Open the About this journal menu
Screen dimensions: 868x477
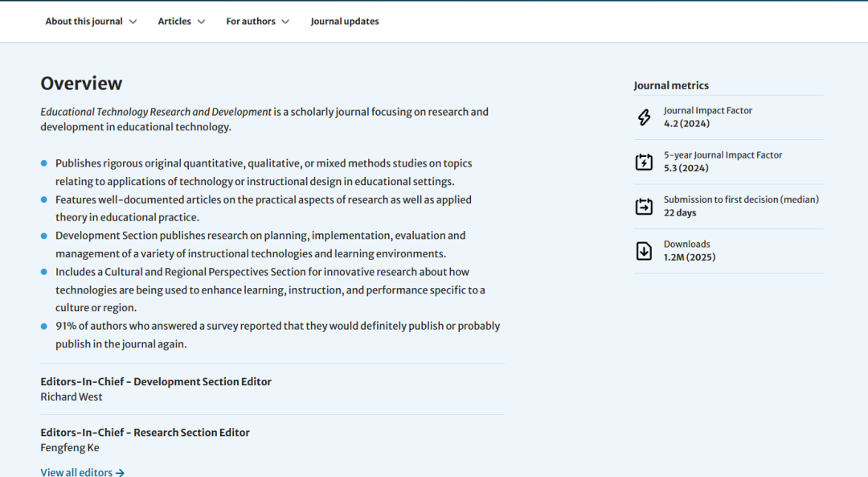click(x=84, y=22)
